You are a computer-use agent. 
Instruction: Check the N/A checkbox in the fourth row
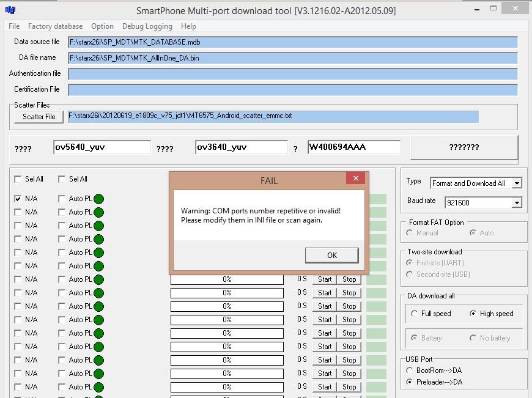(18, 239)
